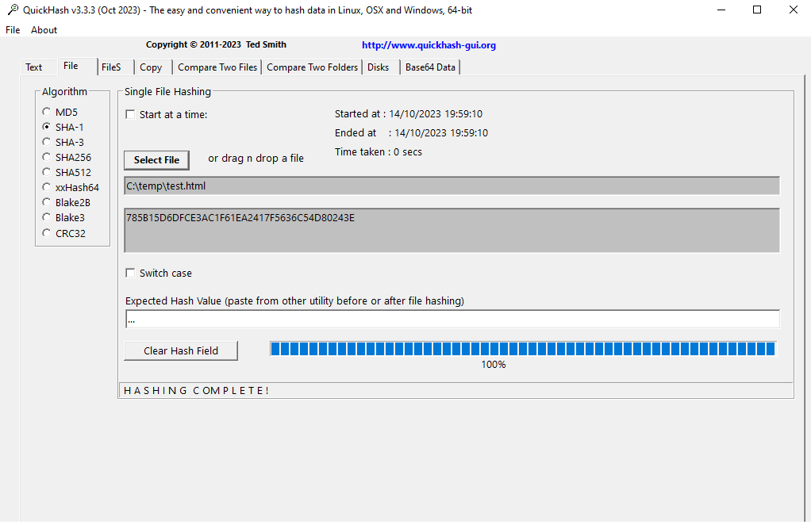This screenshot has height=532, width=811.
Task: Click the Clear Hash Field button
Action: coord(181,350)
